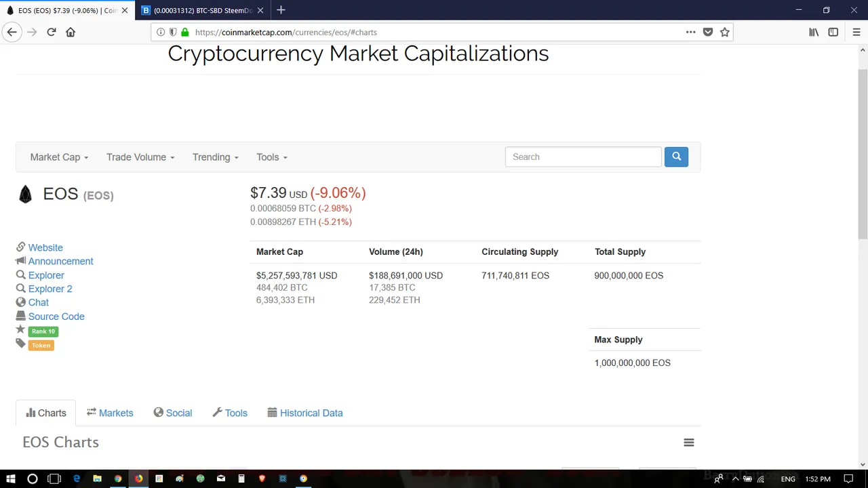868x488 pixels.
Task: Select the Charts tab
Action: click(46, 413)
